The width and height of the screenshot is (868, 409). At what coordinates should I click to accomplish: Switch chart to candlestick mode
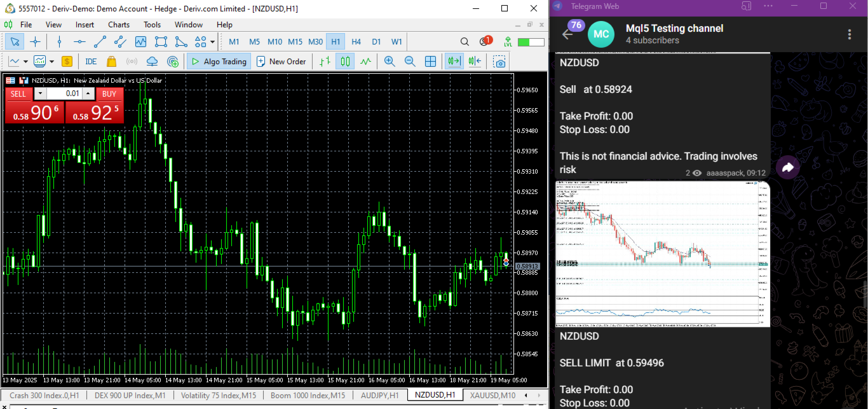click(345, 62)
